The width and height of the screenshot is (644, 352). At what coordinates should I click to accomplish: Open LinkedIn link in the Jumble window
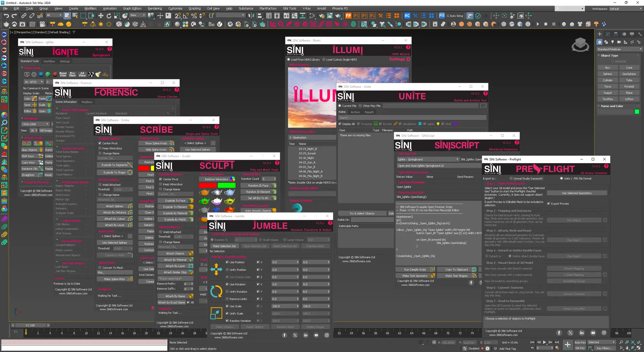(306, 335)
